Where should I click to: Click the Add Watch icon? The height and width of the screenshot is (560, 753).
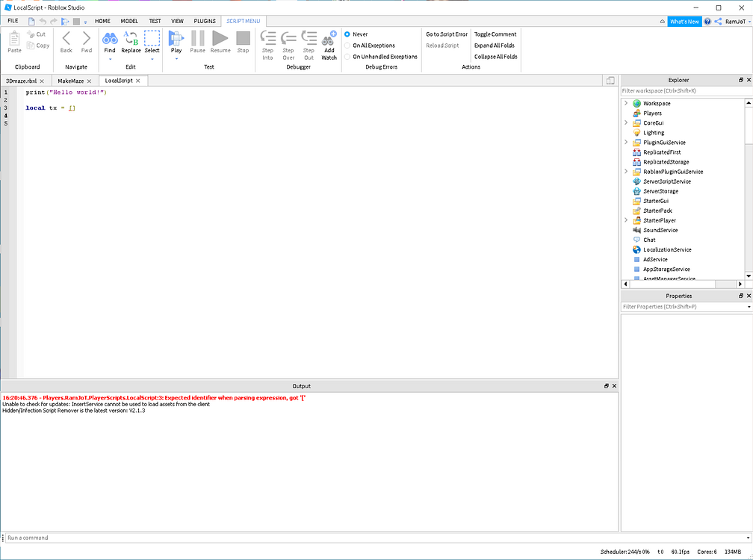click(x=329, y=38)
